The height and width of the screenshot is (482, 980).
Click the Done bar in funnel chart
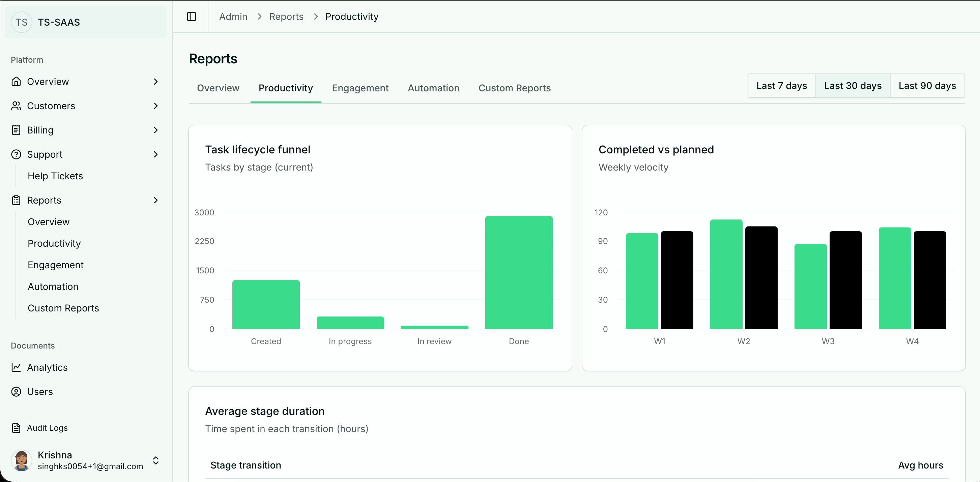click(x=519, y=272)
